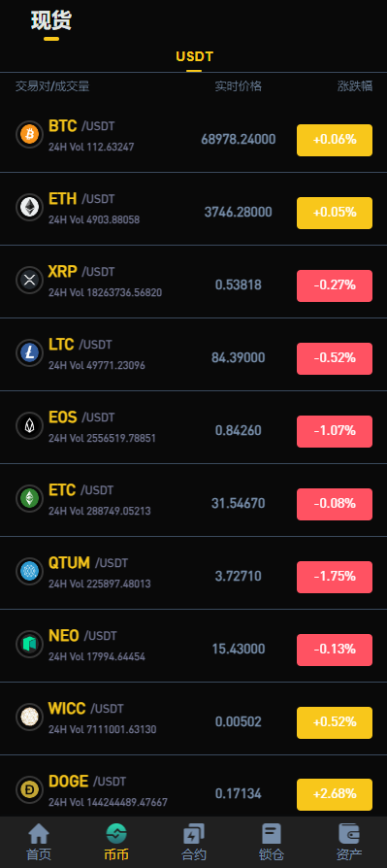This screenshot has width=387, height=868.
Task: Open the 锁仓 lock-up tab
Action: 271,842
